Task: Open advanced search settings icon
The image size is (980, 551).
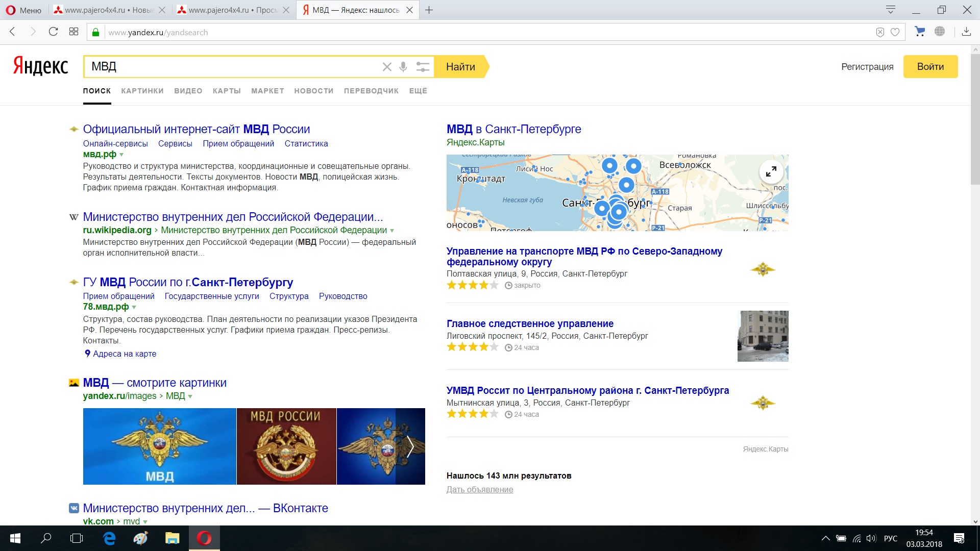Action: click(423, 67)
